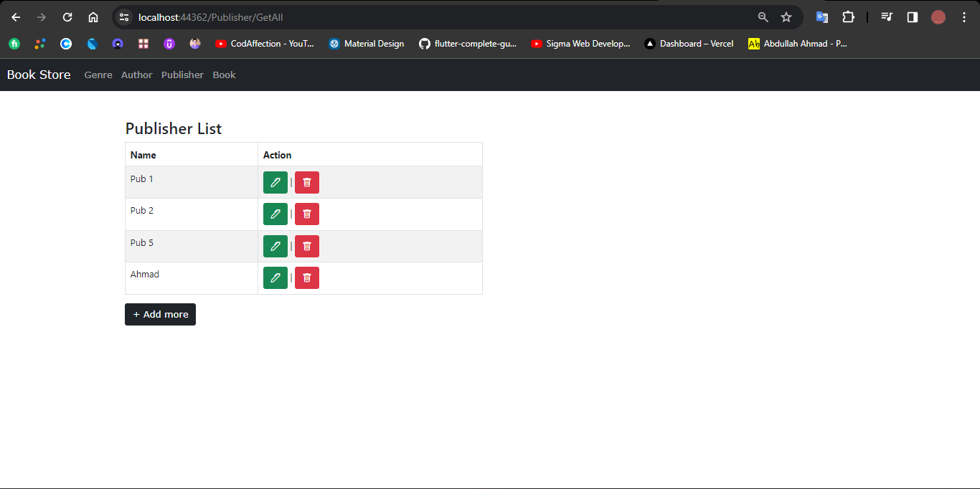Click the browser forward arrow
The height and width of the screenshot is (489, 980).
pyautogui.click(x=42, y=17)
